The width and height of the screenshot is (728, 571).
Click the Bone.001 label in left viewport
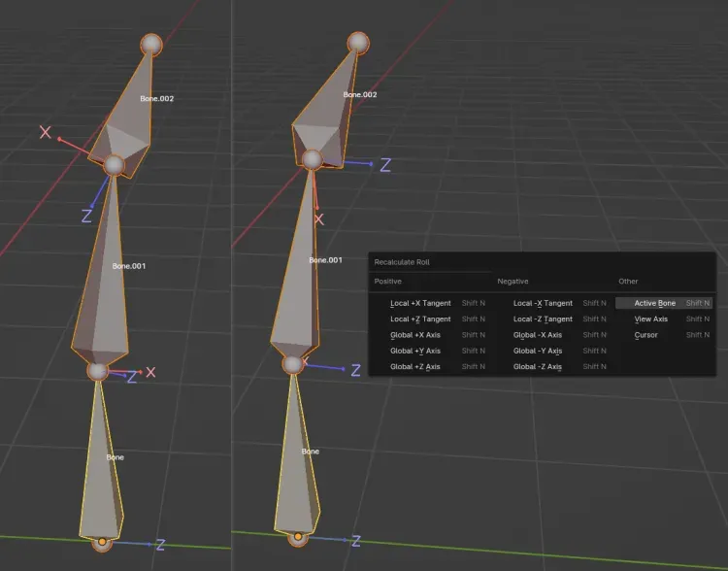(129, 266)
